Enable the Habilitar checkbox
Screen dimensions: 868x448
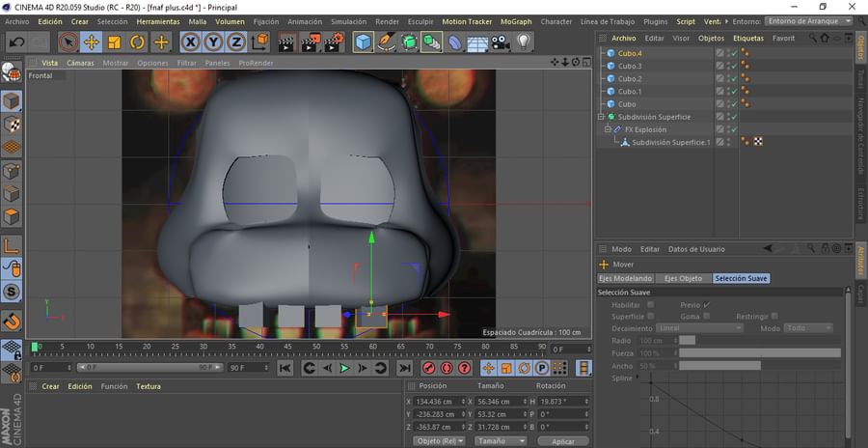click(x=651, y=304)
